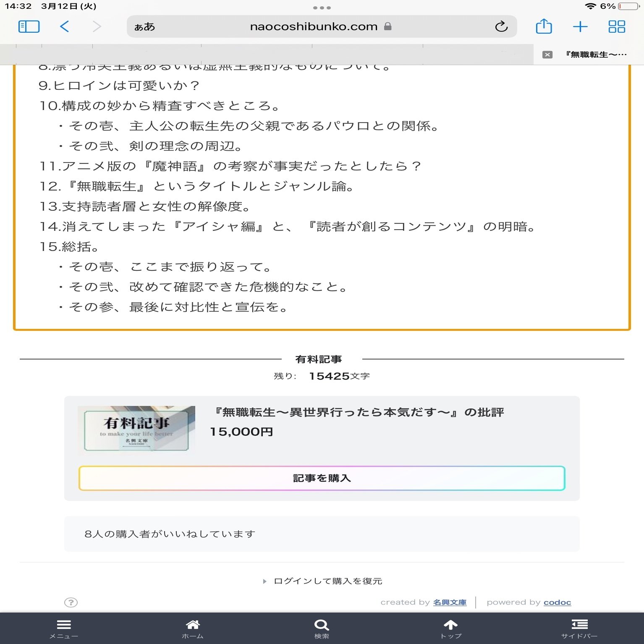
Task: Open the メニュー hamburger icon
Action: (63, 628)
